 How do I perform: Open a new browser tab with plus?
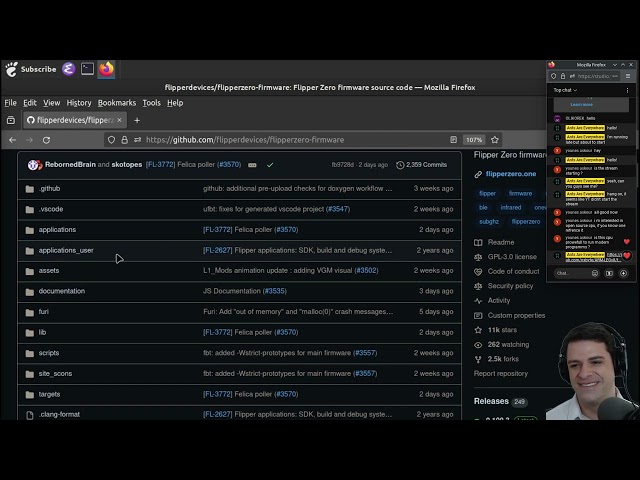click(137, 120)
